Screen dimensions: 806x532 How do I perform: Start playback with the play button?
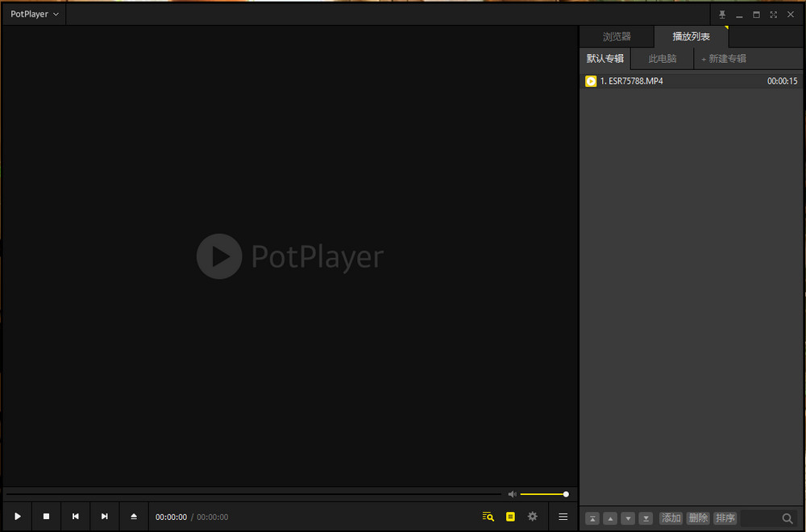pos(18,517)
